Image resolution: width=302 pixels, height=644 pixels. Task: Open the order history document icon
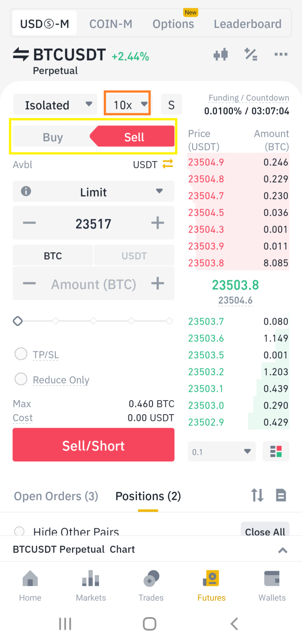[281, 495]
